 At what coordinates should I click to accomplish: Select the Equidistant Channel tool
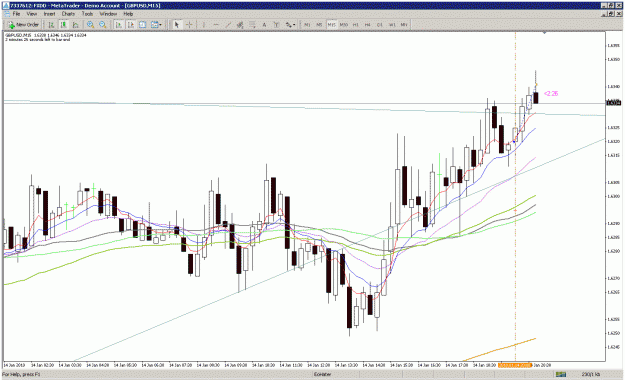pyautogui.click(x=240, y=25)
